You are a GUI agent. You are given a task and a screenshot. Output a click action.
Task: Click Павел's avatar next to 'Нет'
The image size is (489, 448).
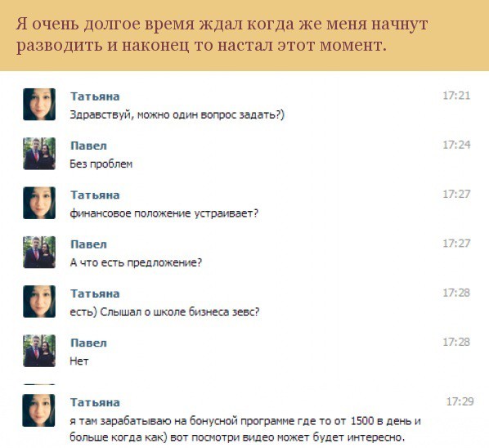pyautogui.click(x=39, y=351)
